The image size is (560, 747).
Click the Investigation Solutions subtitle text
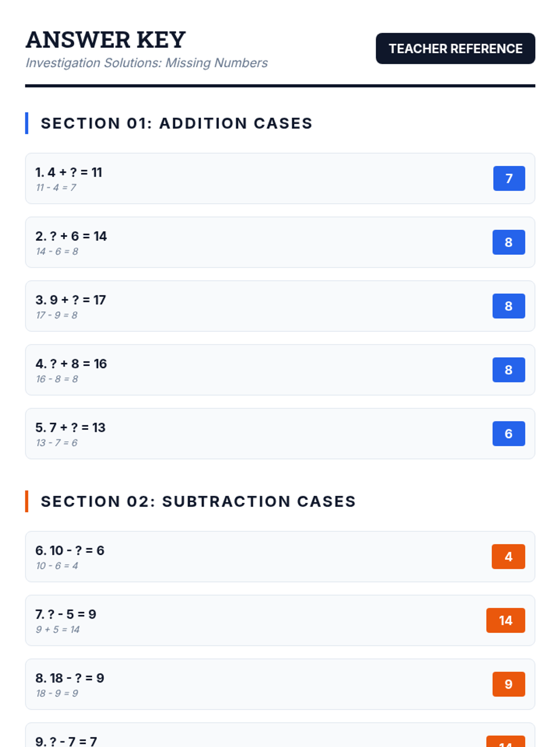click(147, 63)
